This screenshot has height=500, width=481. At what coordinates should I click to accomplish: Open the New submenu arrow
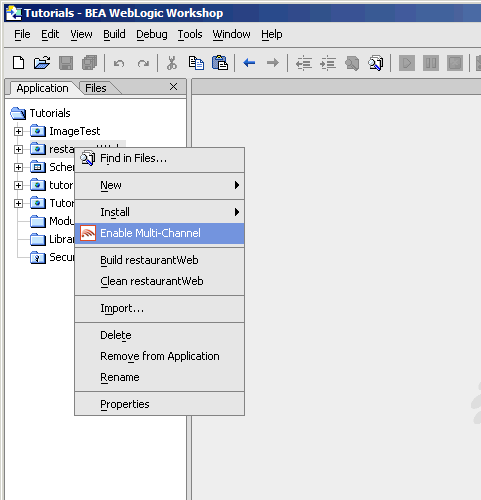tap(237, 185)
